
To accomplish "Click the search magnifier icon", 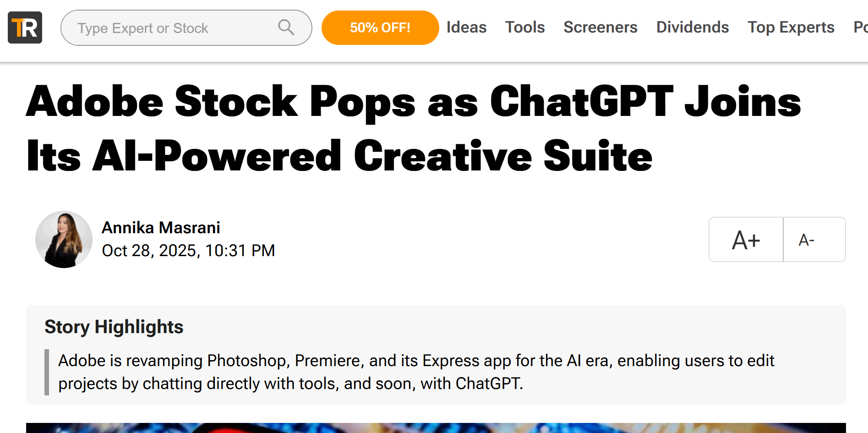I will pyautogui.click(x=286, y=27).
